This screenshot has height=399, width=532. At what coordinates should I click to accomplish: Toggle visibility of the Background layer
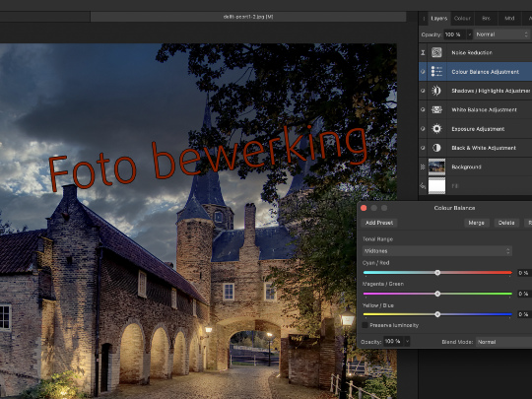423,166
